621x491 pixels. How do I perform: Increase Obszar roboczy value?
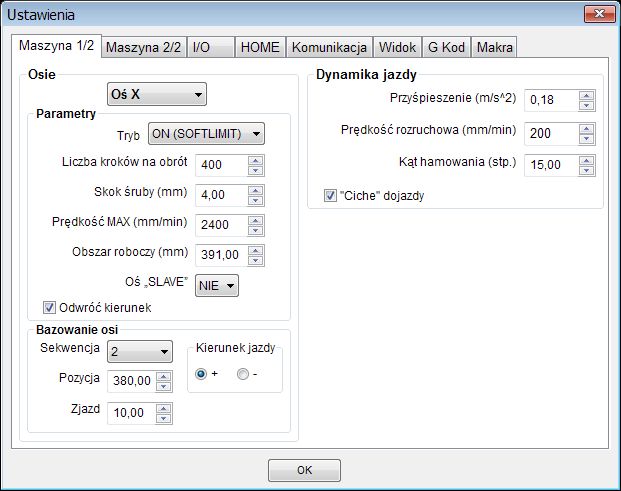[256, 251]
